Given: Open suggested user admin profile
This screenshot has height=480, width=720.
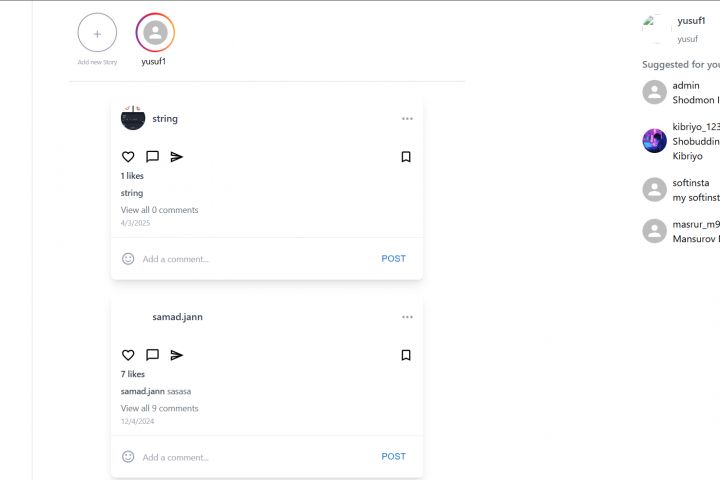Looking at the screenshot, I should (x=686, y=85).
